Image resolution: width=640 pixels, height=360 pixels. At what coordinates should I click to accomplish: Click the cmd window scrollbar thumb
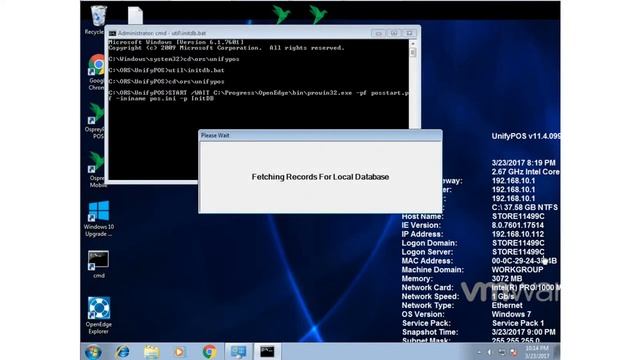pos(413,53)
